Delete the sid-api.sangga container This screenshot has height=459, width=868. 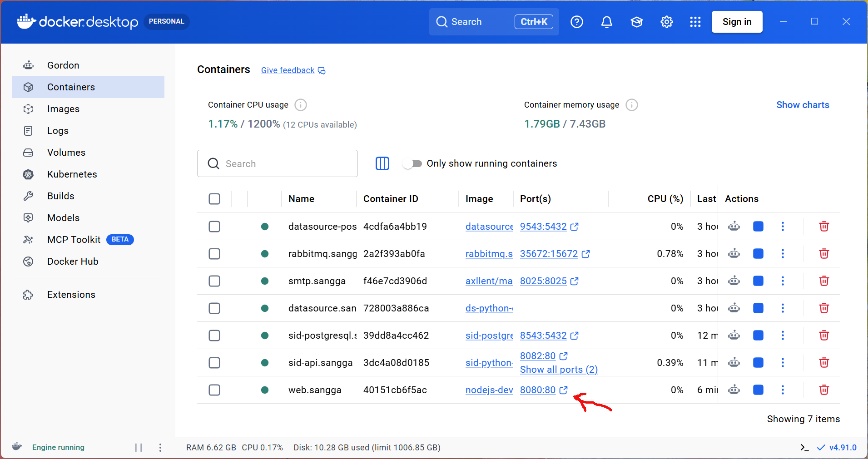824,362
